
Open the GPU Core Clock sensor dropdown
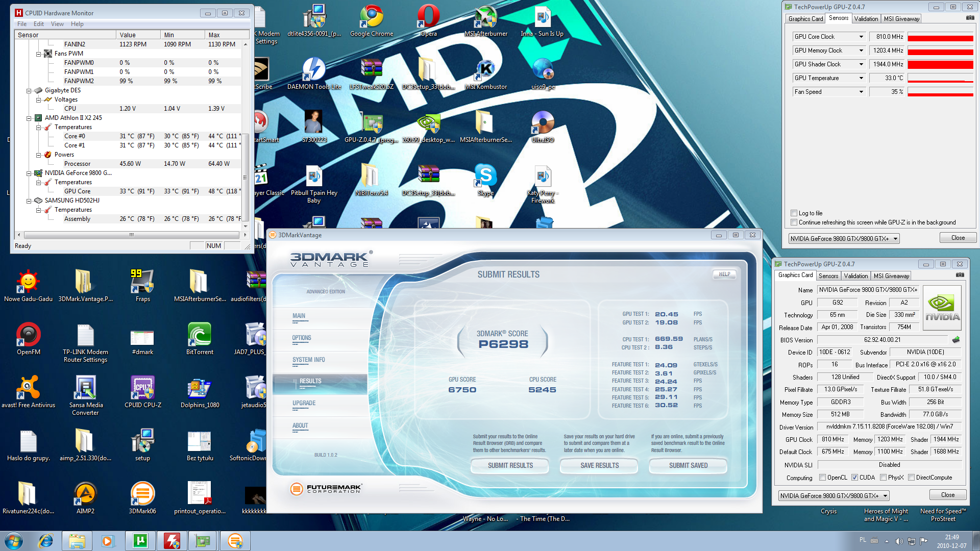click(x=861, y=37)
